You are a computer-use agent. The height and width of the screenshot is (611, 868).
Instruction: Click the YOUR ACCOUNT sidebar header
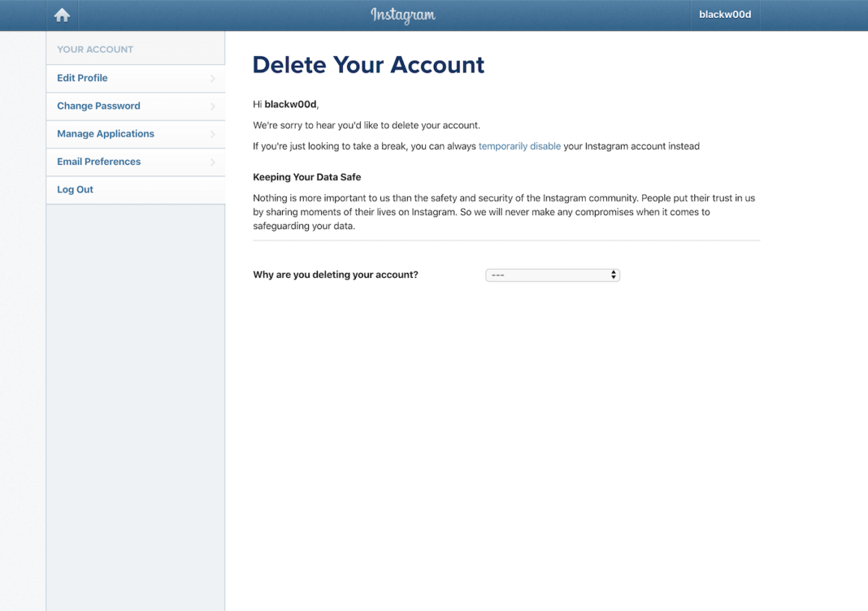tap(95, 49)
